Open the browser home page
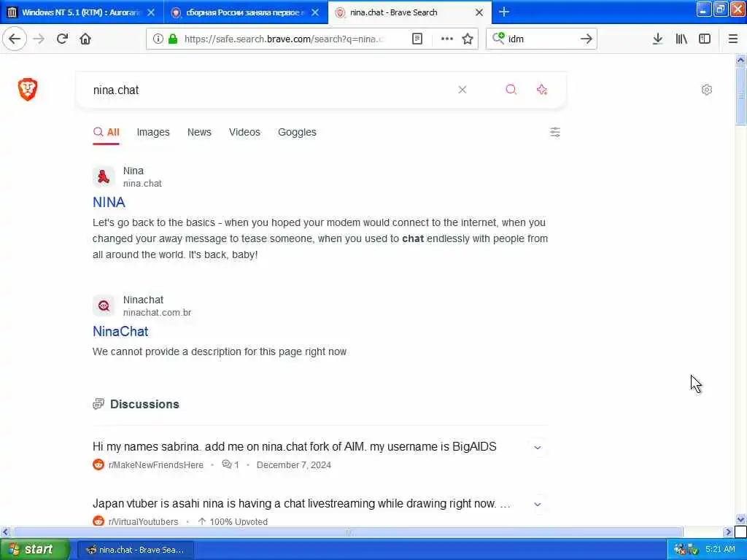 85,39
